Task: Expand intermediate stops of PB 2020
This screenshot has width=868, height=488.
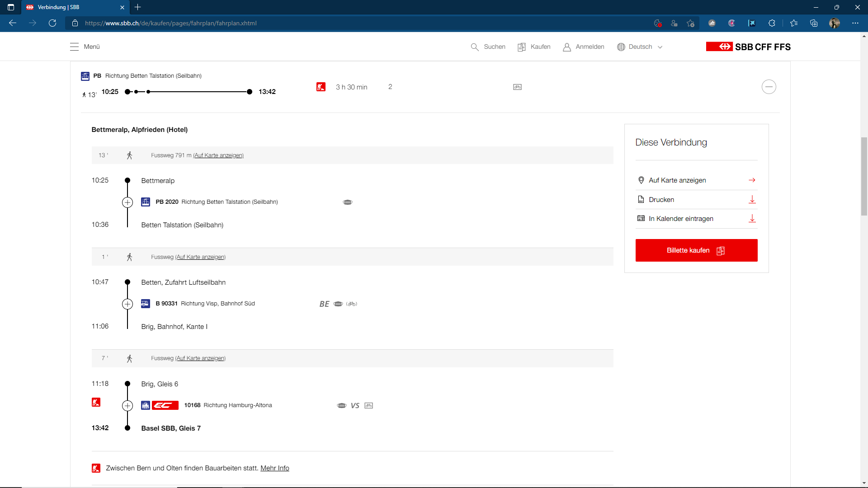Action: coord(127,202)
